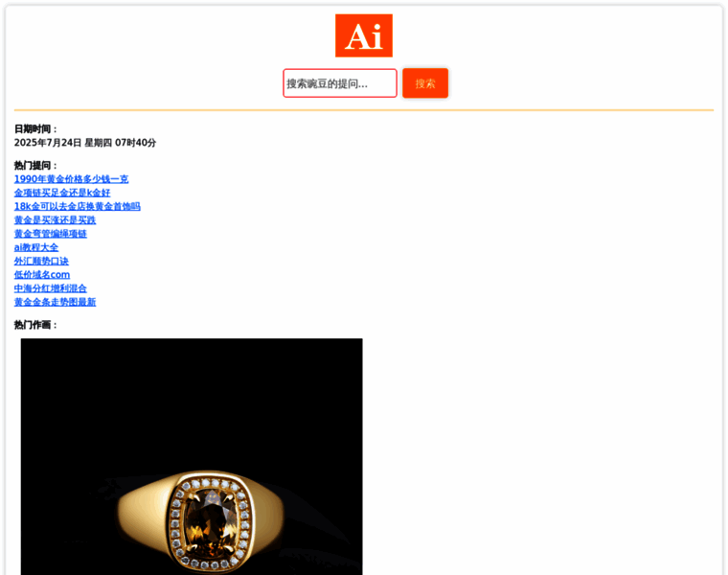This screenshot has height=575, width=728.
Task: Open the 黄金弯管编绳项链 link
Action: (50, 234)
